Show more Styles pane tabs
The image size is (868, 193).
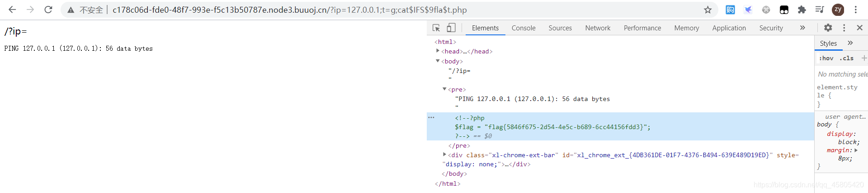(x=850, y=43)
